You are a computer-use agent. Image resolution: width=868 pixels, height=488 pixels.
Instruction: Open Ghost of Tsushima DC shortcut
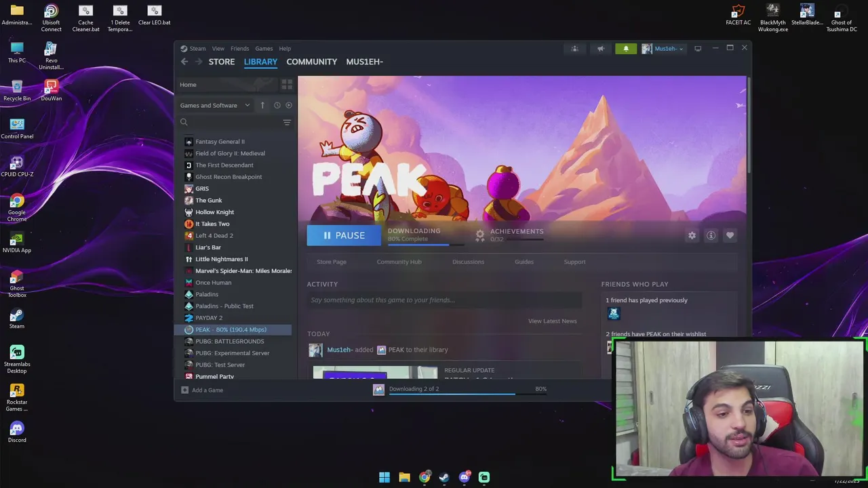[x=841, y=18]
